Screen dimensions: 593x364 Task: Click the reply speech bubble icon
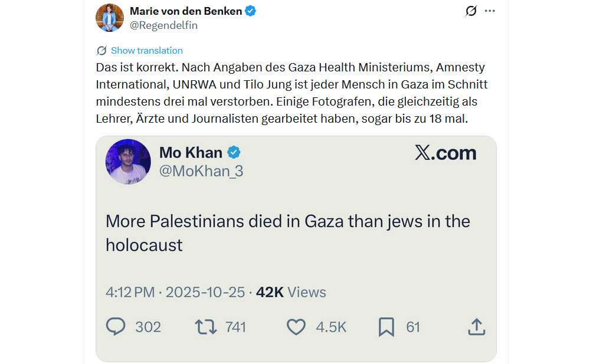116,327
